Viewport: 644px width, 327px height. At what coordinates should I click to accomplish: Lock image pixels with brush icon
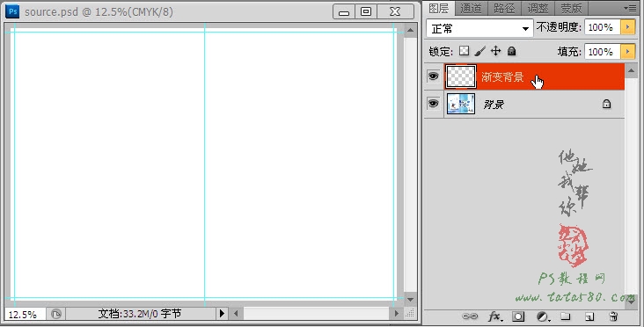tap(479, 51)
